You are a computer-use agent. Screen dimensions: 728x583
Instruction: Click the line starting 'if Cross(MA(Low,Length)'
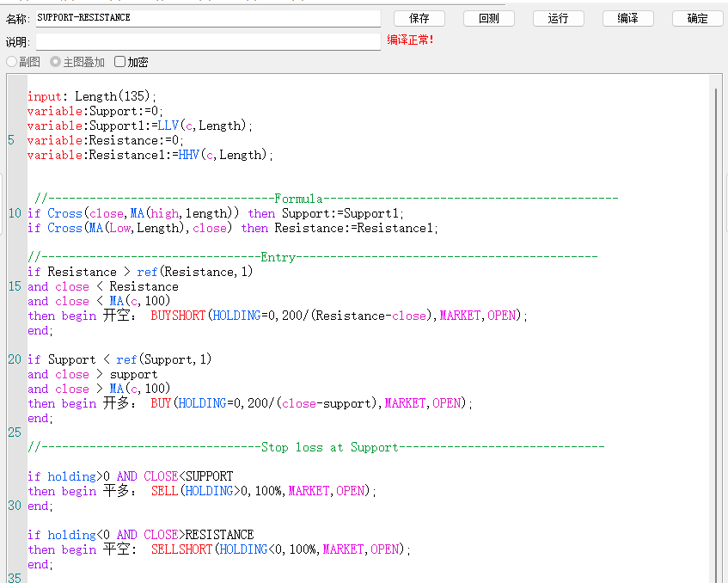point(233,228)
